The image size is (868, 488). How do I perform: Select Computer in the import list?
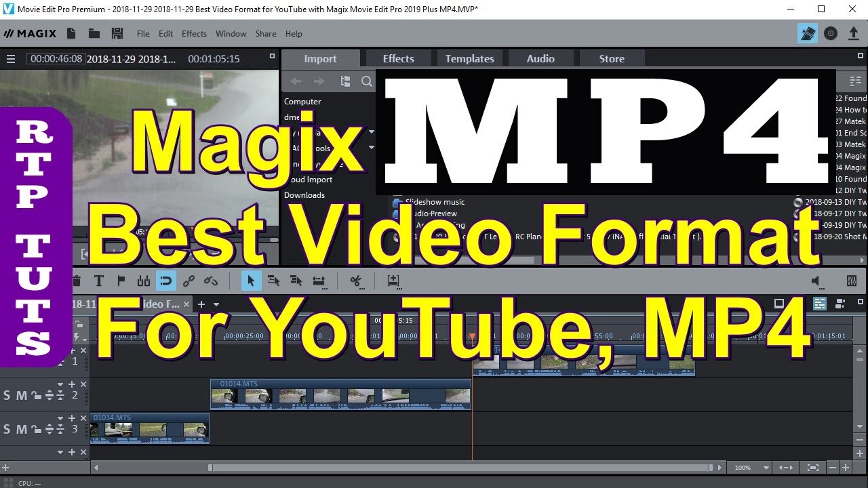pyautogui.click(x=302, y=102)
